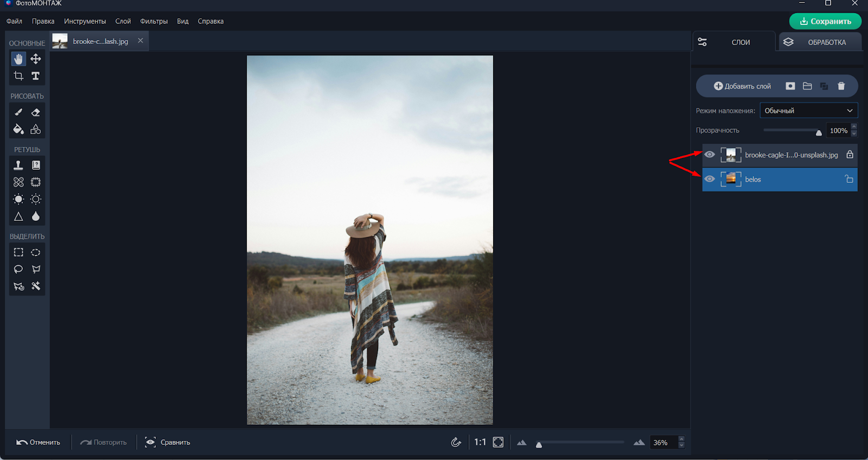Open blend mode dropdown Обычный
The height and width of the screenshot is (460, 868).
808,110
